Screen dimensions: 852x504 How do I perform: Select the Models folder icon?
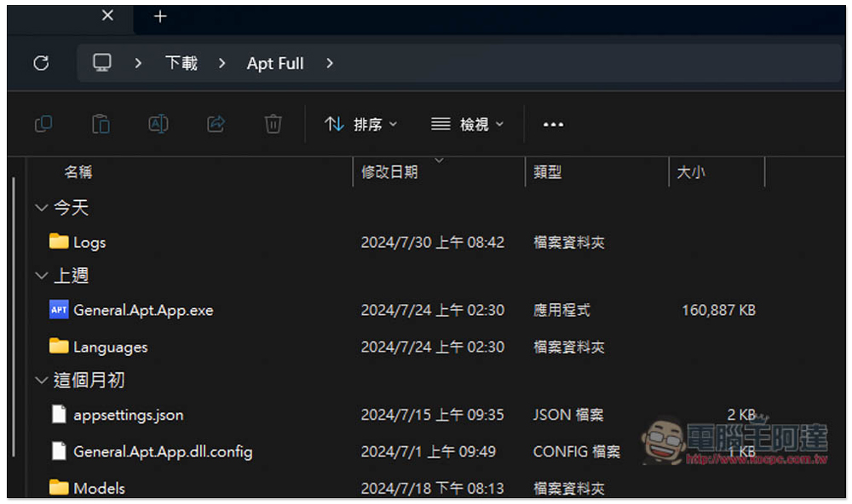pyautogui.click(x=59, y=487)
